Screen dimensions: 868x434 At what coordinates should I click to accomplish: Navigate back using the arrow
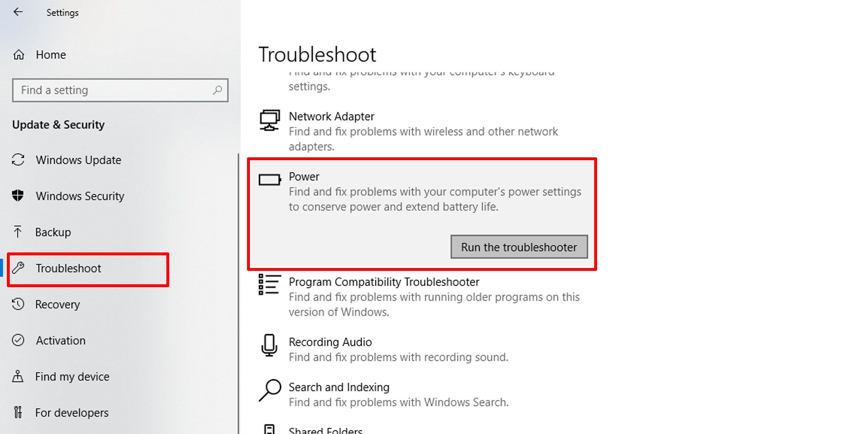click(x=18, y=12)
